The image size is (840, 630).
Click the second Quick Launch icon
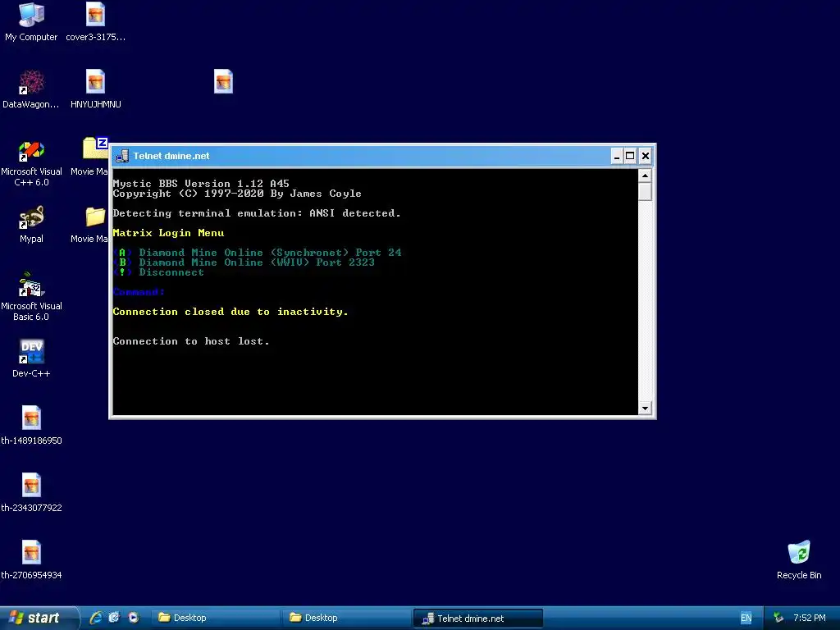click(x=114, y=618)
